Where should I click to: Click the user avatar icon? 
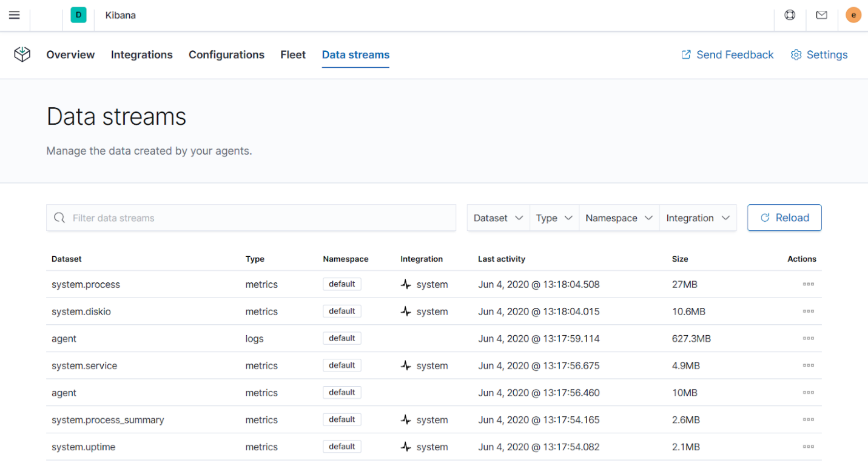853,15
